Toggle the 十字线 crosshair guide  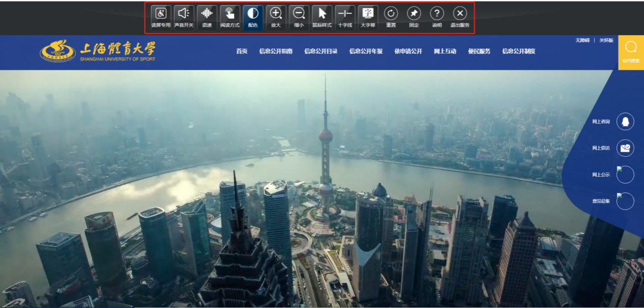pyautogui.click(x=345, y=17)
